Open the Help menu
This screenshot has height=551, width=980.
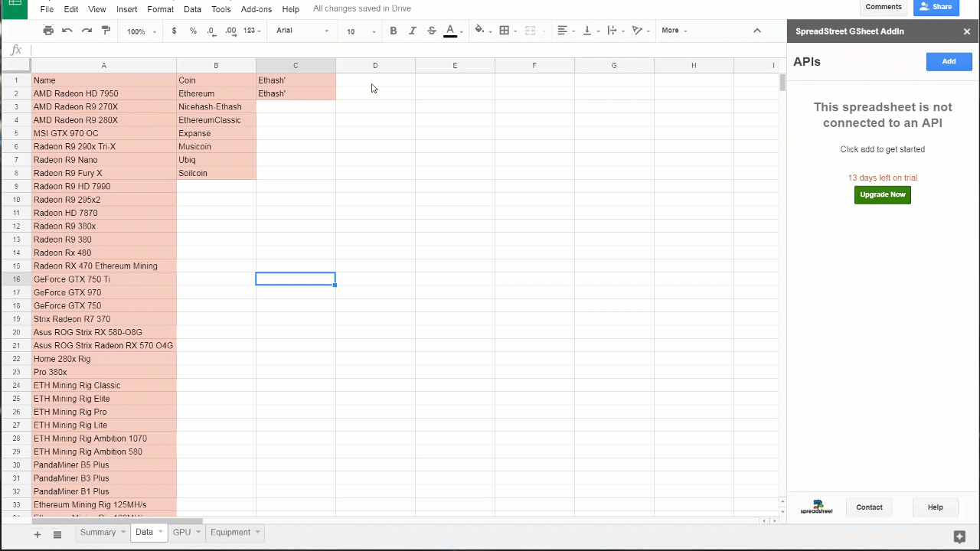(291, 9)
